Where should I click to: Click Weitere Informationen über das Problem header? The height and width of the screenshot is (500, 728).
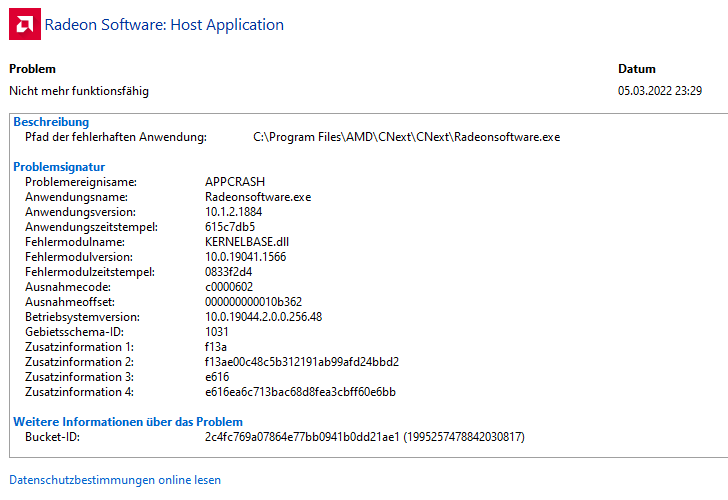[128, 422]
